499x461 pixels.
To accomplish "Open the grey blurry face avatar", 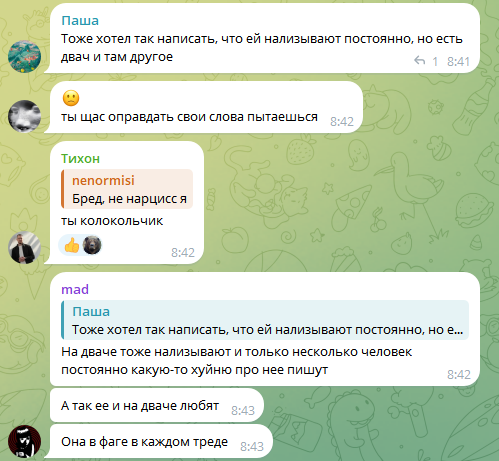I will coord(24,116).
